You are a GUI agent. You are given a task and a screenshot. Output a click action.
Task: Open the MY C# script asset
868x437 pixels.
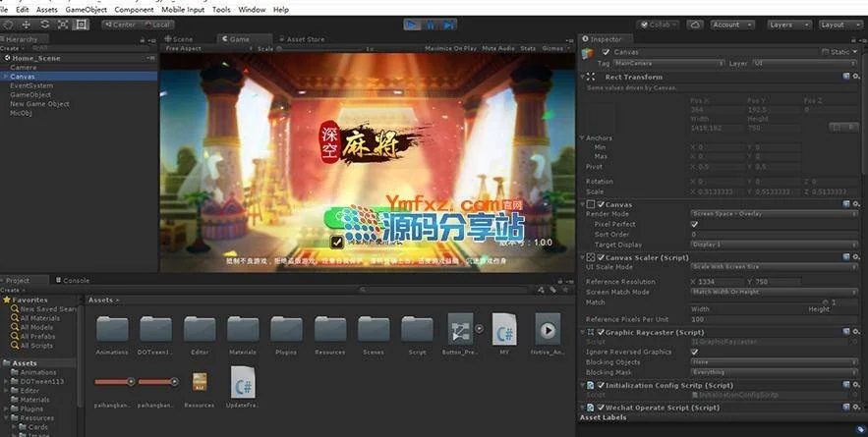pos(504,329)
